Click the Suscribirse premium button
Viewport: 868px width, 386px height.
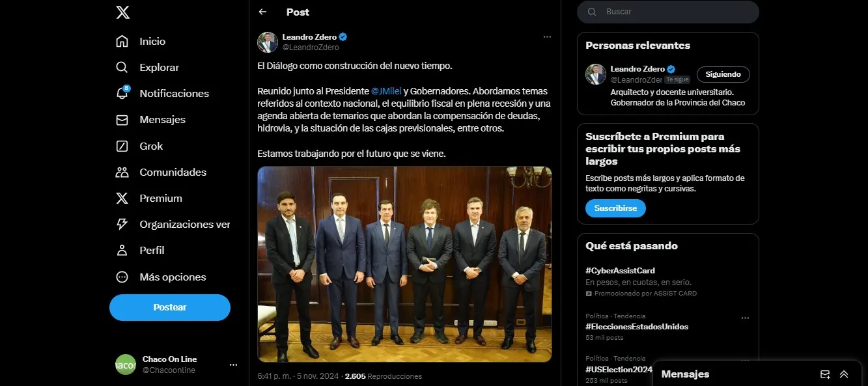click(x=615, y=208)
